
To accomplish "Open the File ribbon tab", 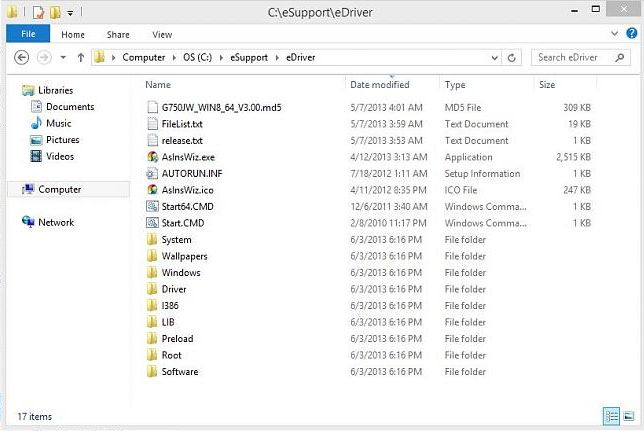I will 28,34.
